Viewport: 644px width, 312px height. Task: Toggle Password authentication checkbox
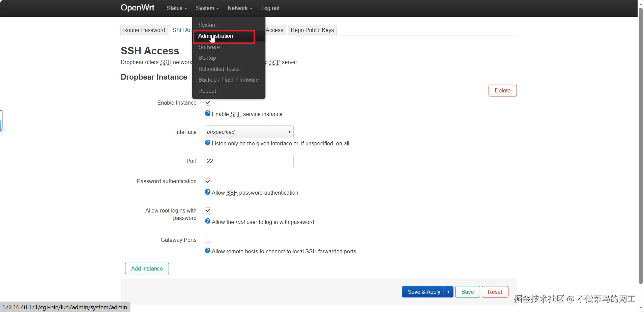208,181
